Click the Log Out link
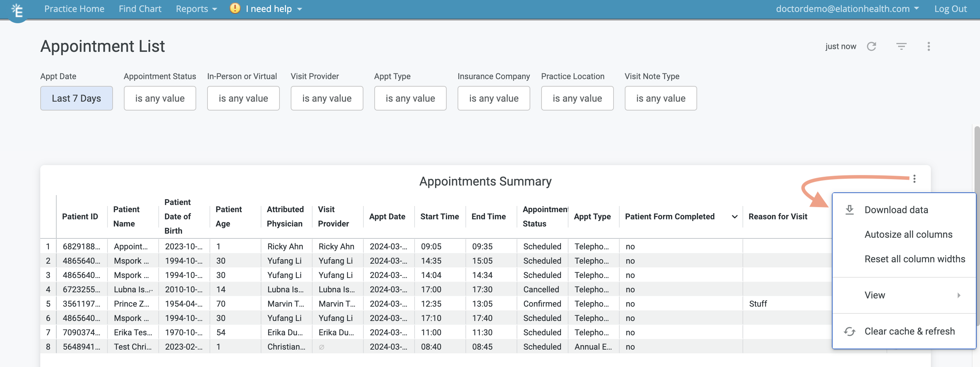 tap(950, 9)
